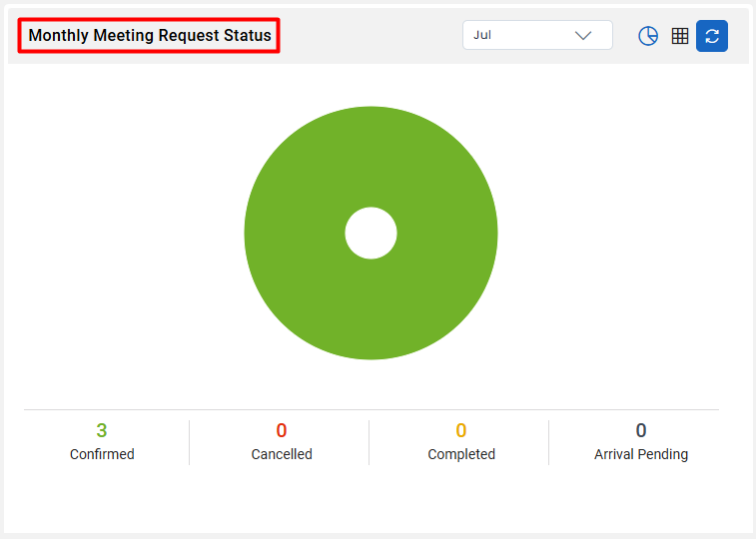Click the Monthly Meeting Request Status title

(x=150, y=35)
